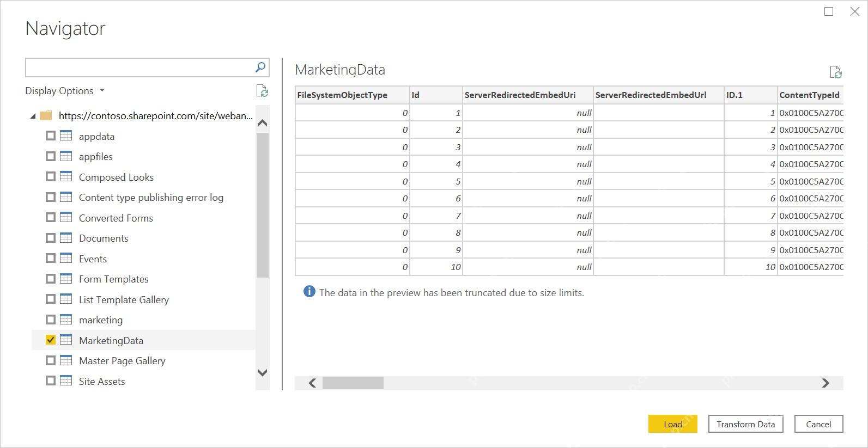Viewport: 868px width, 448px height.
Task: Click the Transform Data button
Action: click(x=745, y=424)
